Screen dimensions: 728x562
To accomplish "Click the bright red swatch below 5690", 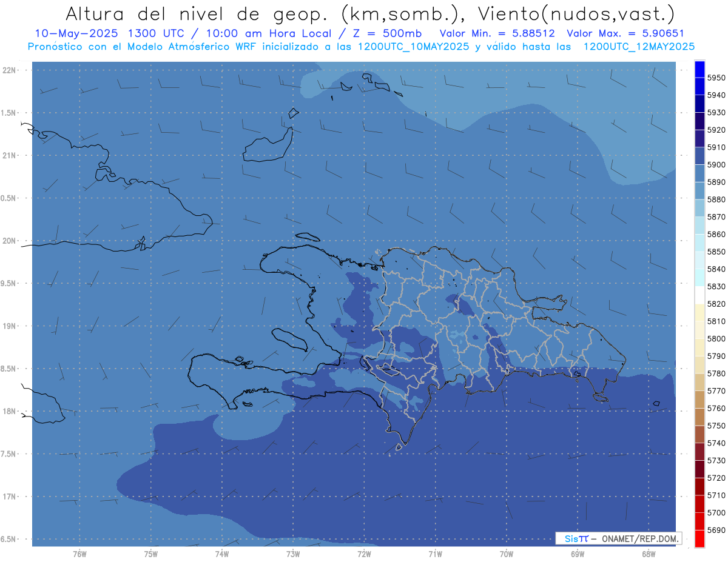I will [x=699, y=538].
